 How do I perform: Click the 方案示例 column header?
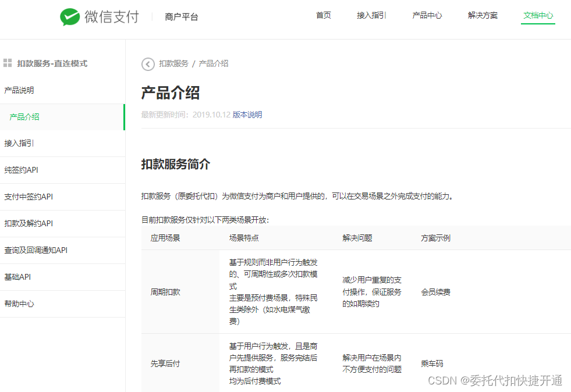click(435, 238)
